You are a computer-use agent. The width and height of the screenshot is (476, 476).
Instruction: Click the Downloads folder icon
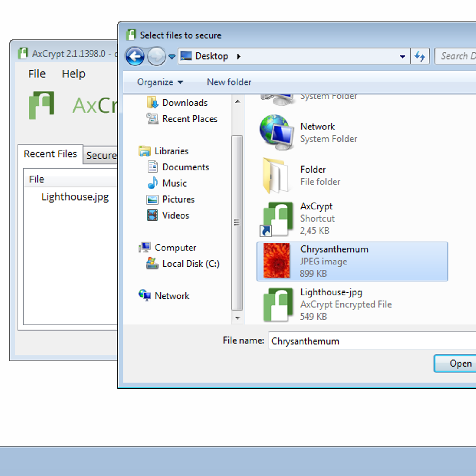coord(152,103)
